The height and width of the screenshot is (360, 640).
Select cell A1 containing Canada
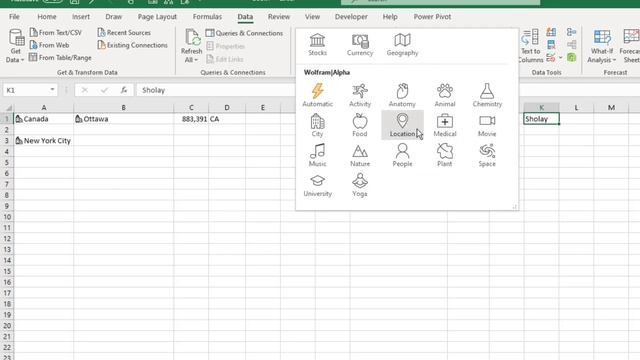(x=44, y=119)
